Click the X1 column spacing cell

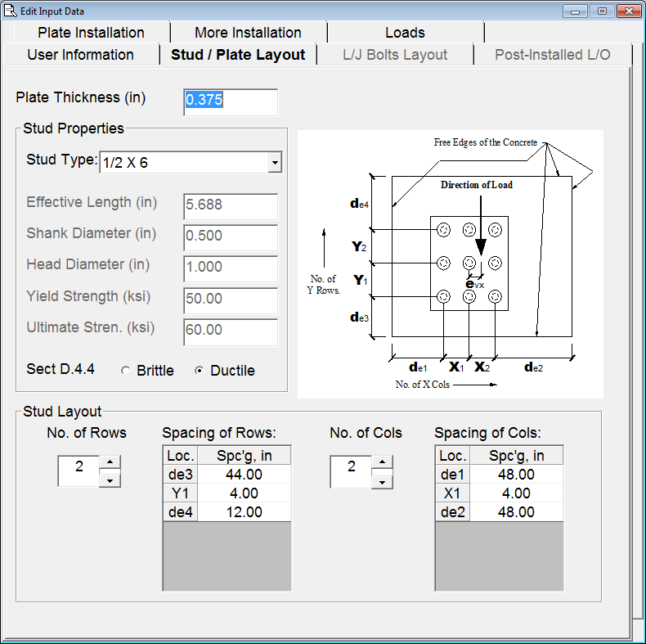(515, 493)
